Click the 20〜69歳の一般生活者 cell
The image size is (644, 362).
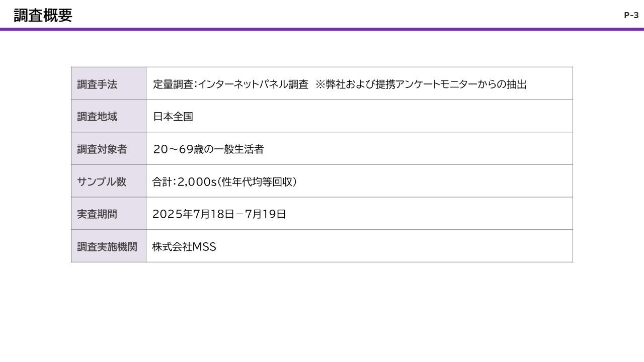pos(208,149)
